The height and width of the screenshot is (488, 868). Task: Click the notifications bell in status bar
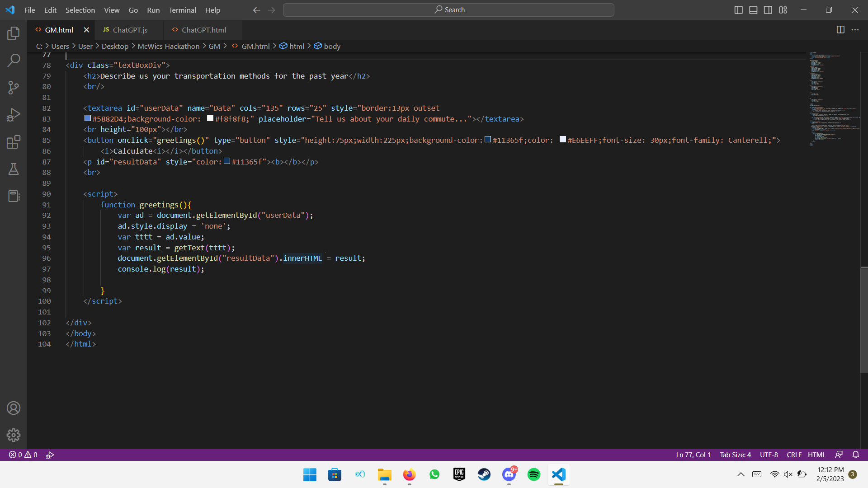click(x=855, y=455)
